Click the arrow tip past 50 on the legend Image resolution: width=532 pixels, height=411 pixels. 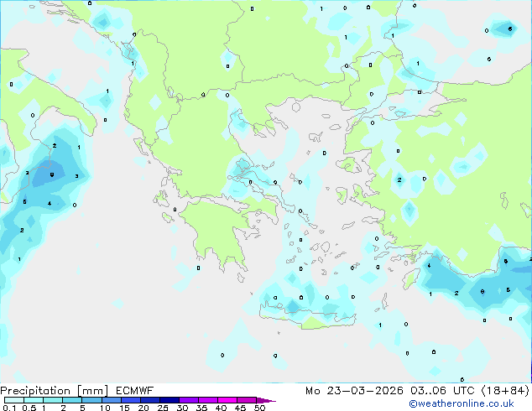tap(266, 400)
